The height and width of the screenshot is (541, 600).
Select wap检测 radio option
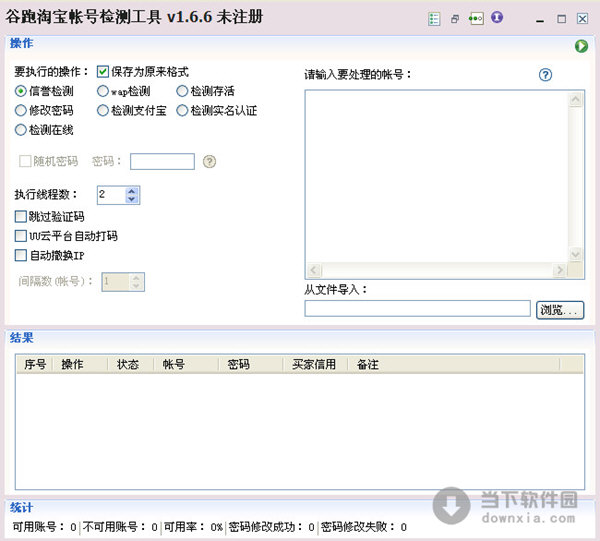[103, 91]
